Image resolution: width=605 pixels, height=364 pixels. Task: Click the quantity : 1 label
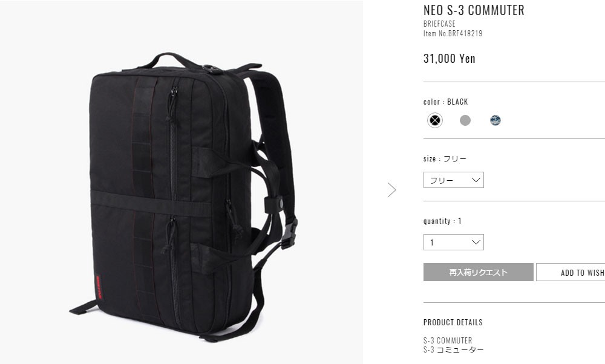[443, 221]
